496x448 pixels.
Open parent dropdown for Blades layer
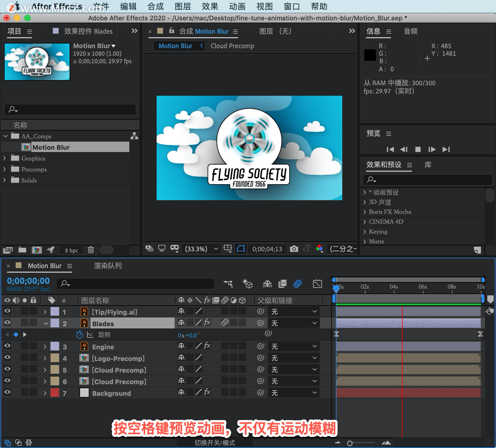coord(294,323)
